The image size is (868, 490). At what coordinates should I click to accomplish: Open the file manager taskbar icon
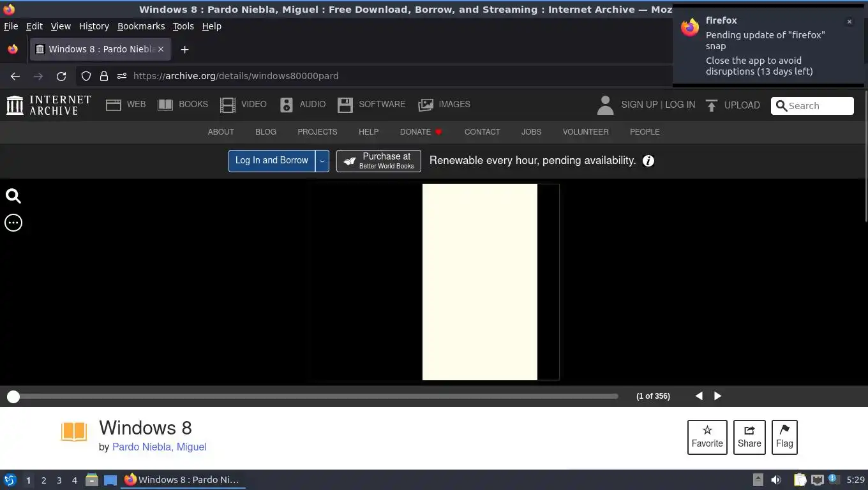click(x=92, y=480)
